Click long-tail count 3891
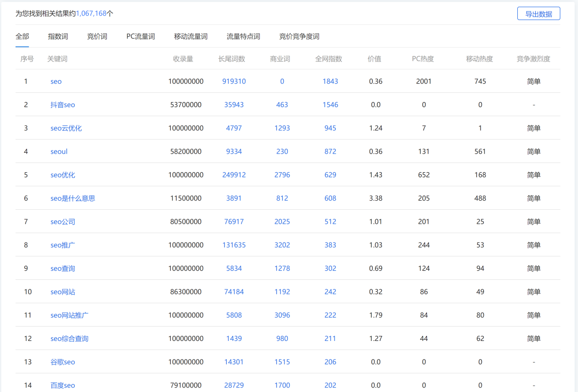Screen dimensions: 578x392 (234, 198)
